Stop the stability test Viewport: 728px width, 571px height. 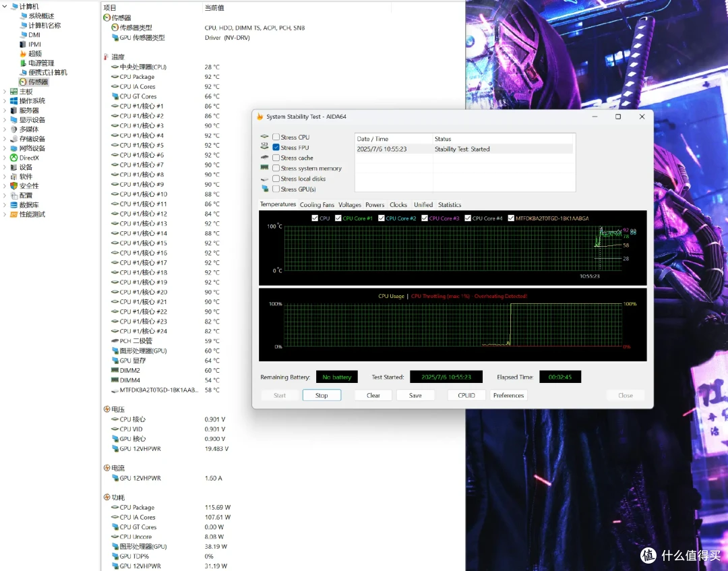pos(322,395)
